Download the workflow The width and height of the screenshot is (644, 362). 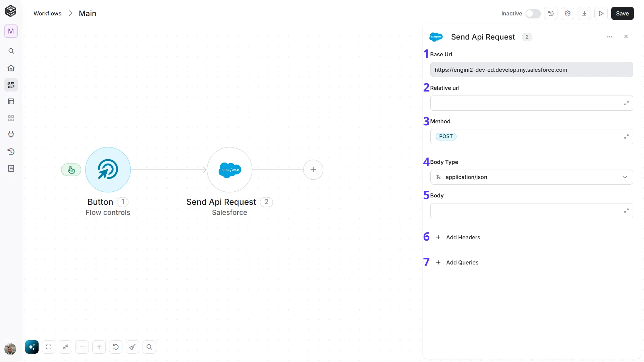pyautogui.click(x=584, y=13)
